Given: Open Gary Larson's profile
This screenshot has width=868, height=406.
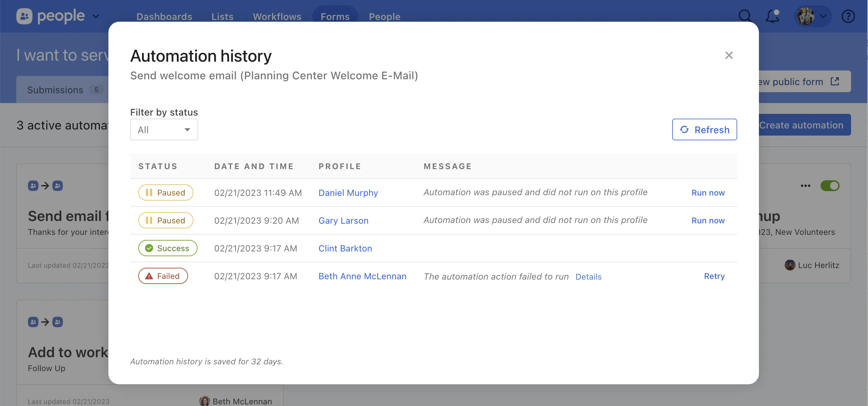Looking at the screenshot, I should (x=343, y=220).
